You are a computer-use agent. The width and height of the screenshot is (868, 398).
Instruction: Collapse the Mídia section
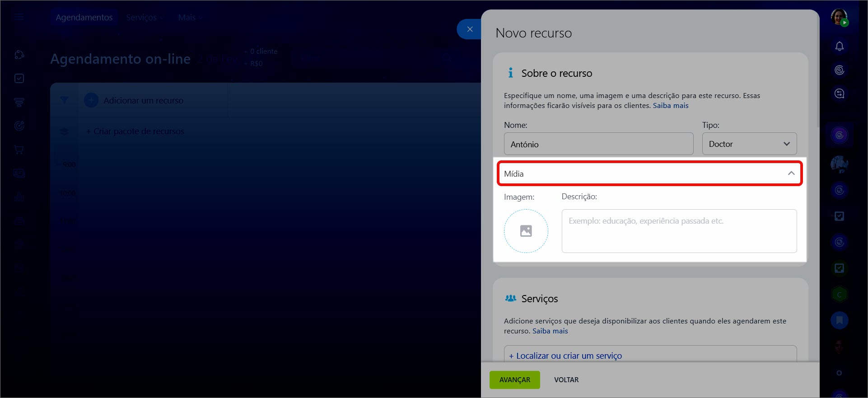tap(791, 173)
